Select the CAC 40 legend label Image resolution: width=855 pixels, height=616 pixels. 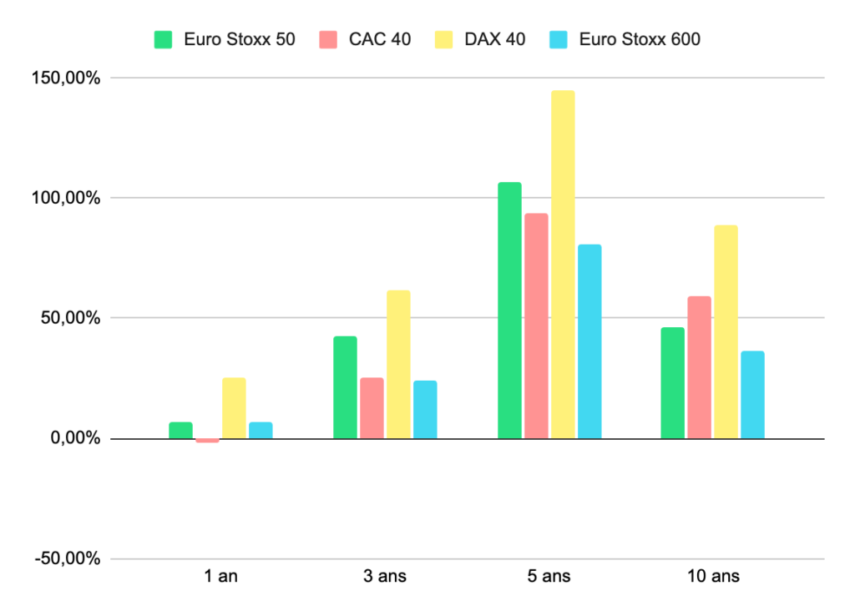(x=380, y=39)
